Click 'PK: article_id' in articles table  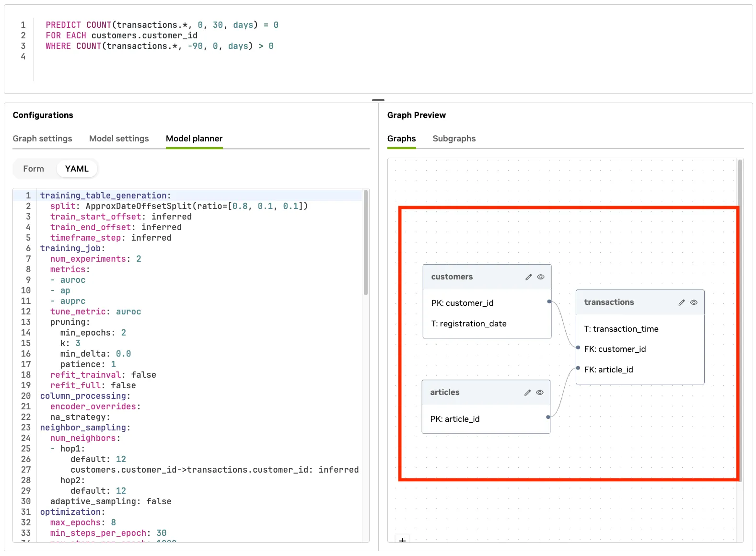(455, 419)
